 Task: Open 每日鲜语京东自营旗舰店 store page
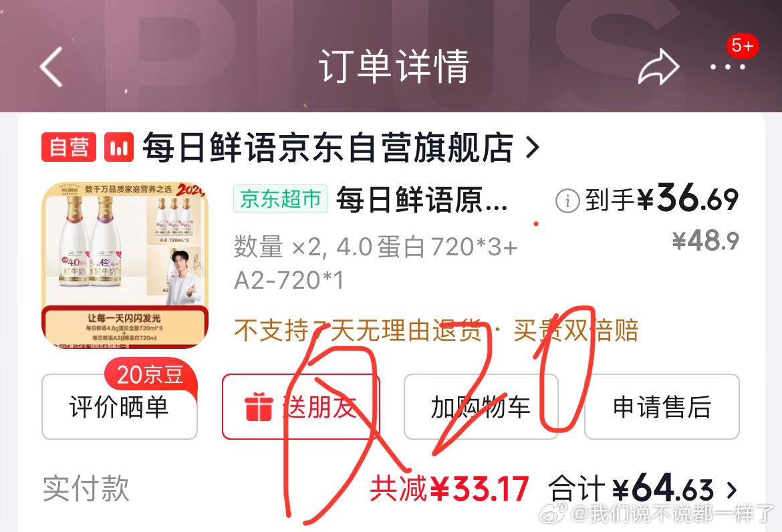pos(328,147)
